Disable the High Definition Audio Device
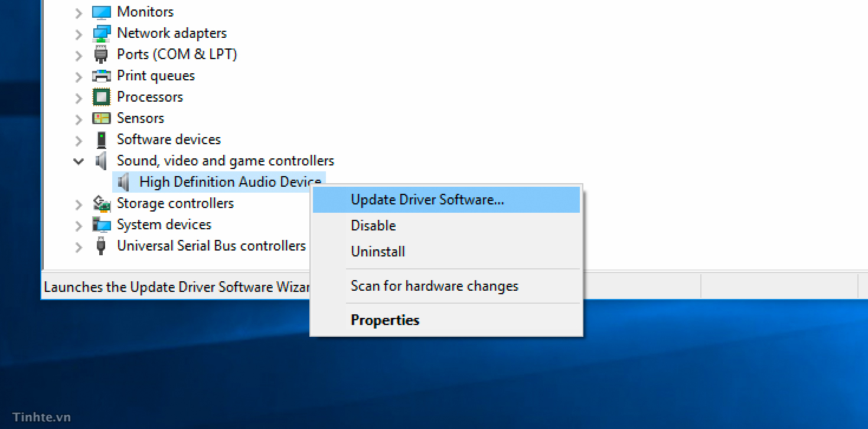 373,225
